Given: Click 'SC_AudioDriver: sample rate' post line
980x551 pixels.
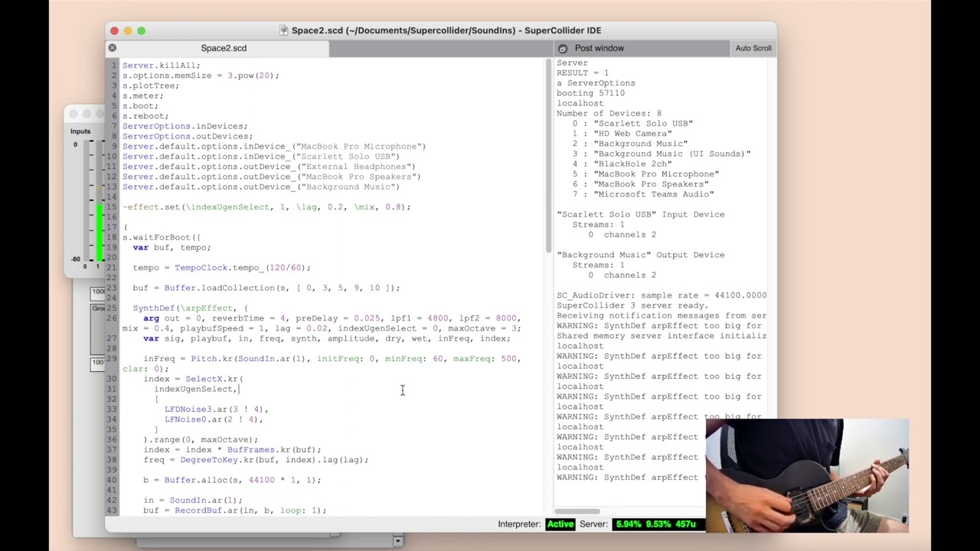Looking at the screenshot, I should click(x=661, y=295).
